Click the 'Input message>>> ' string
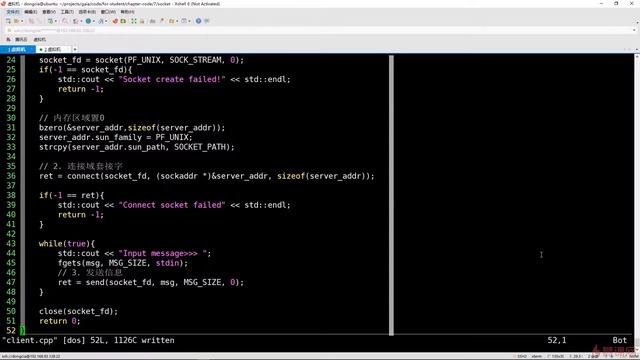 tap(163, 253)
